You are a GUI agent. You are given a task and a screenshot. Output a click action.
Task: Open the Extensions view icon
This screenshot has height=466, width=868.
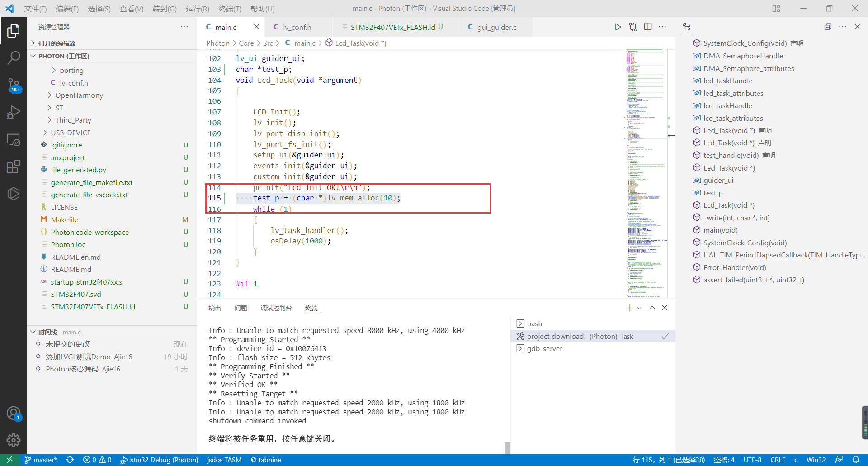(x=14, y=166)
